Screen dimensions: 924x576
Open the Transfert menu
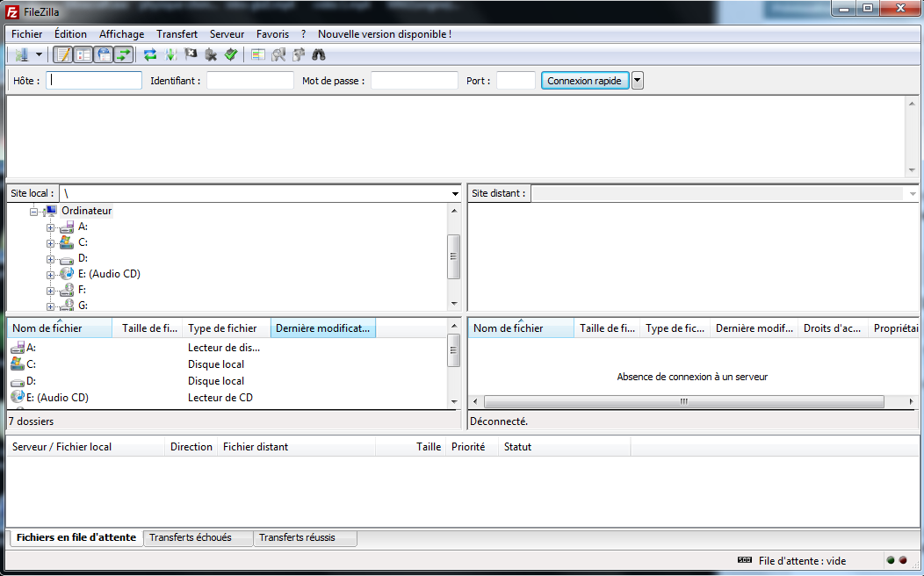177,34
